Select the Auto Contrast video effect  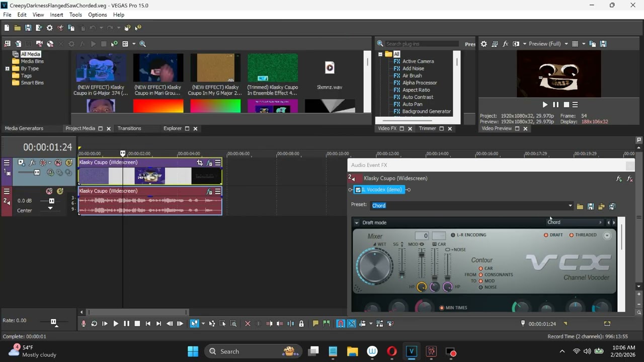coord(418,97)
